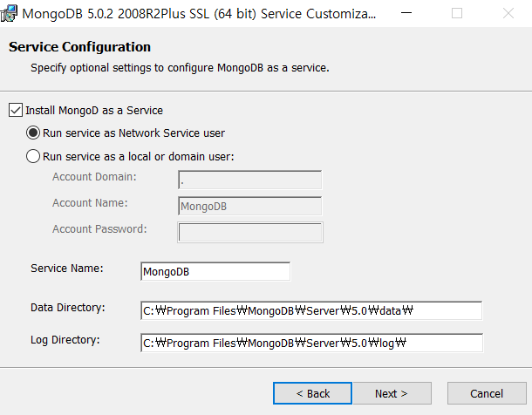
Task: Click the Service Name: label
Action: [x=67, y=269]
